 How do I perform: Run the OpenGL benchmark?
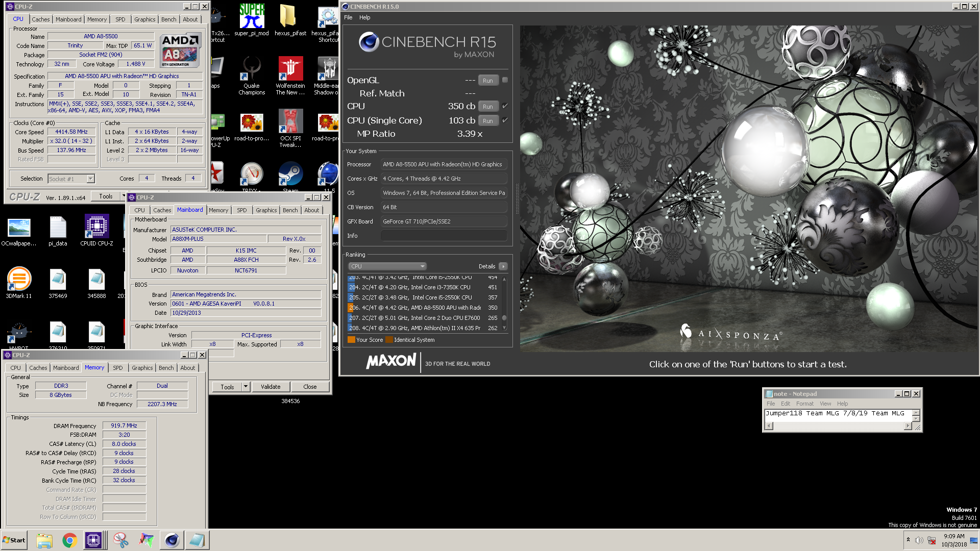coord(488,81)
